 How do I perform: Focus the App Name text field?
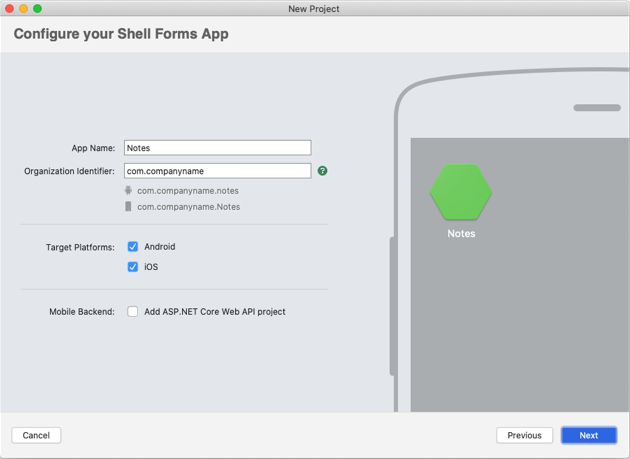217,148
